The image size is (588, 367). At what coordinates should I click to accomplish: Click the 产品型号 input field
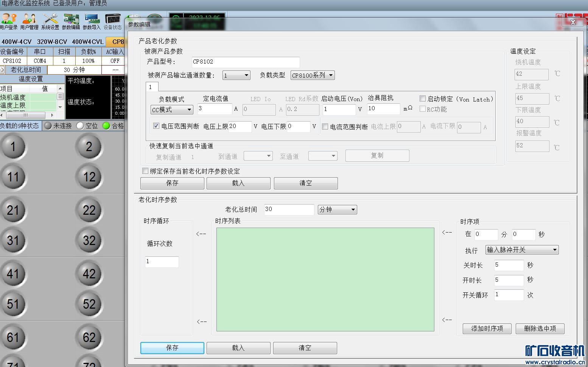(246, 62)
